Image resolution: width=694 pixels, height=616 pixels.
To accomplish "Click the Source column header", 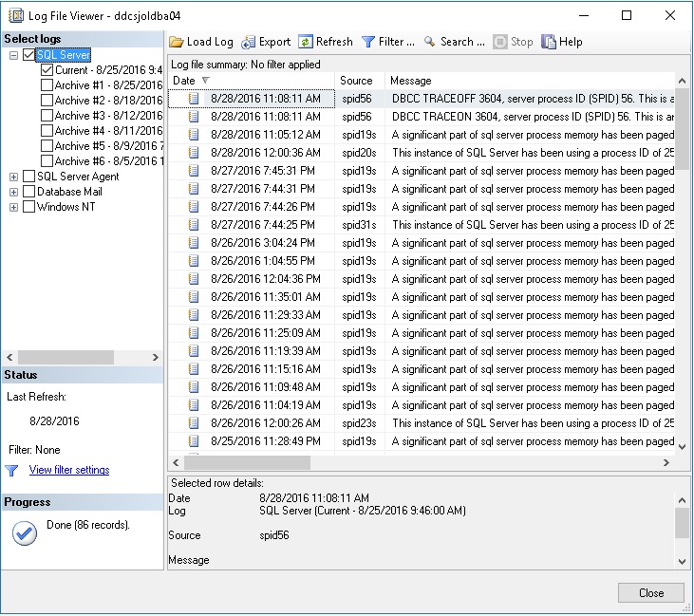I will pos(360,81).
